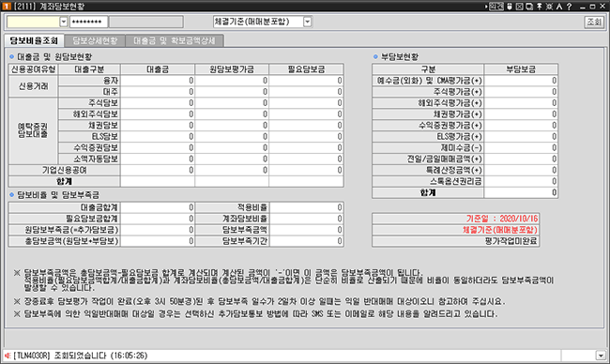This screenshot has width=610, height=364.
Task: Open the 대출금 및 확보금액상세 tab
Action: (175, 40)
